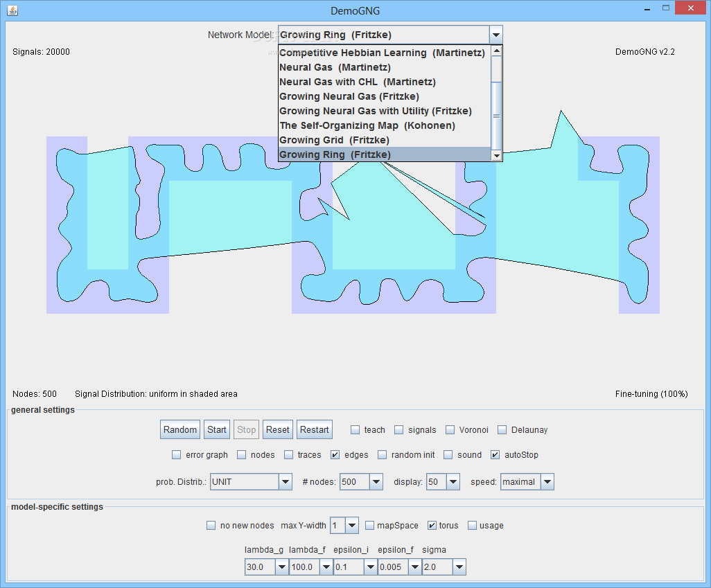Enable random init option
The width and height of the screenshot is (711, 588).
383,455
